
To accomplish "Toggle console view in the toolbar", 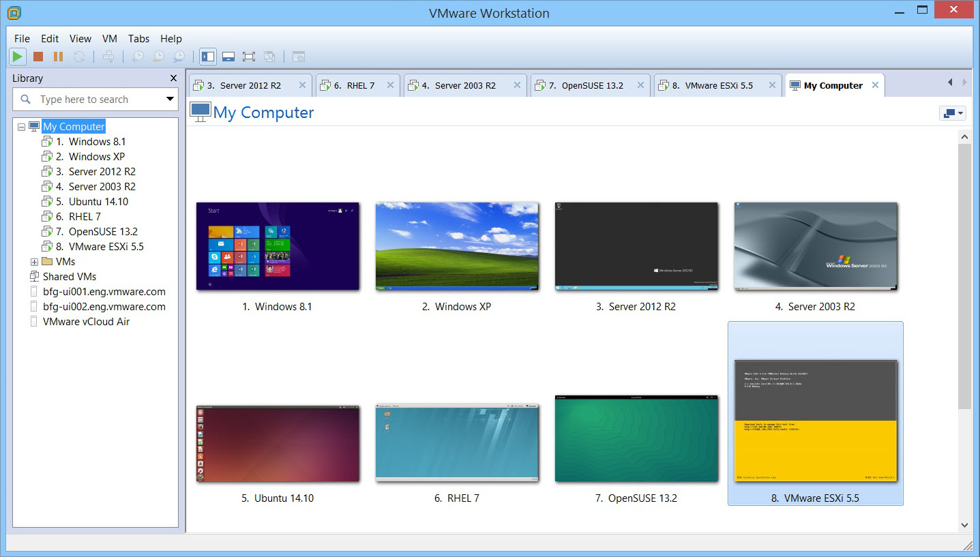I will [x=298, y=57].
